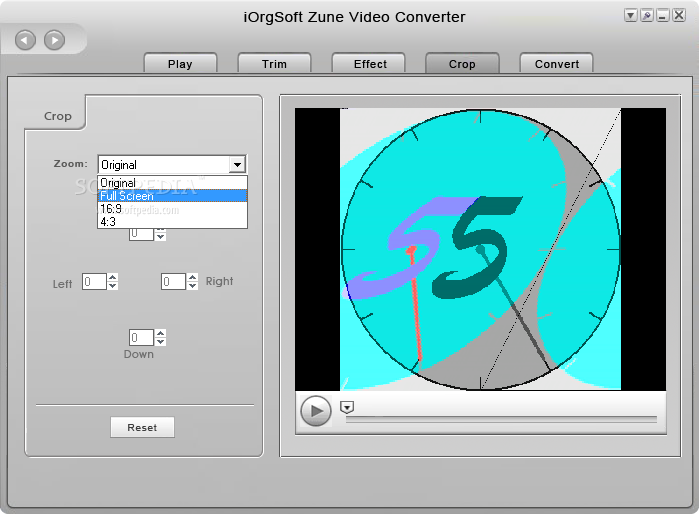Viewport: 699px width, 514px height.
Task: Select the Crop panel sub-tab
Action: [58, 116]
